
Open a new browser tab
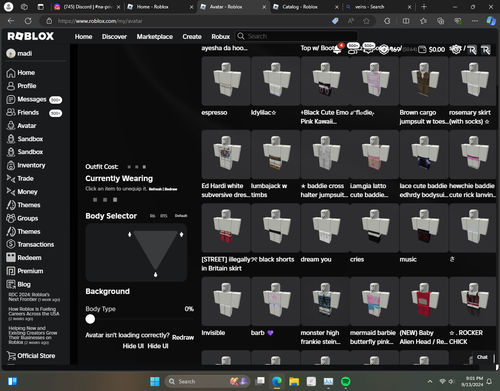click(424, 7)
